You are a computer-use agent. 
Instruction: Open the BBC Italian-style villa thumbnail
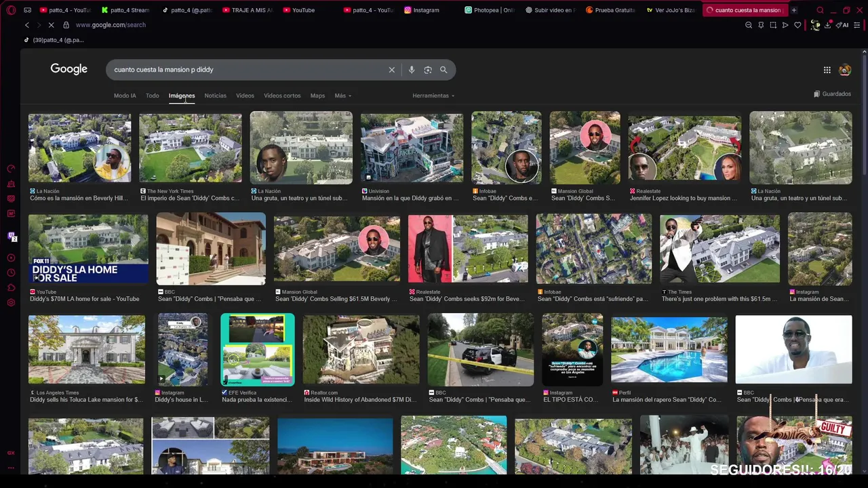[x=211, y=249]
